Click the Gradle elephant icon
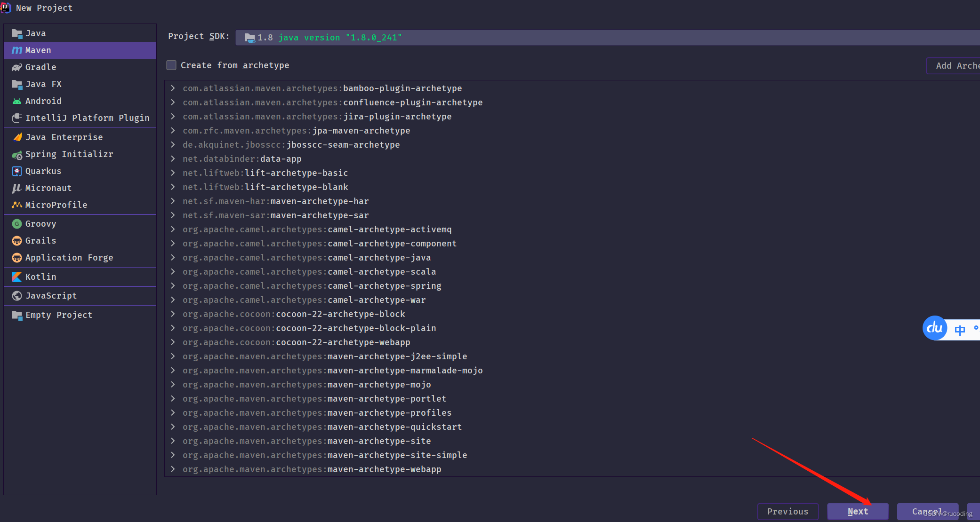Screen dimensions: 980x522 pos(17,67)
